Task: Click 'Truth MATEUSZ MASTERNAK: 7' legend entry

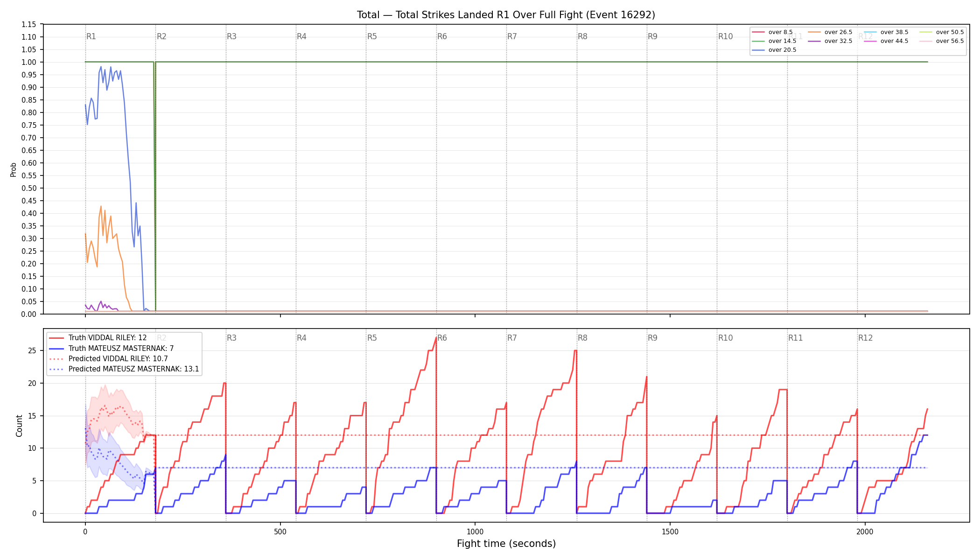Action: pos(121,348)
